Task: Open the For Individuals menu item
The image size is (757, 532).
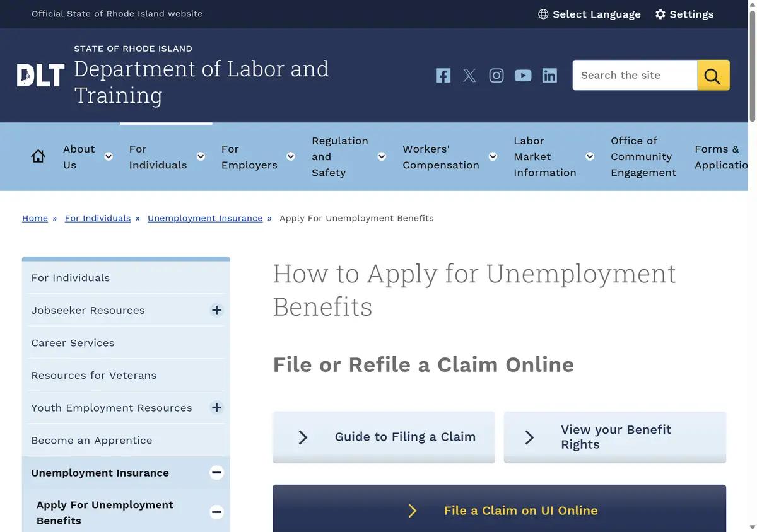Action: [158, 157]
